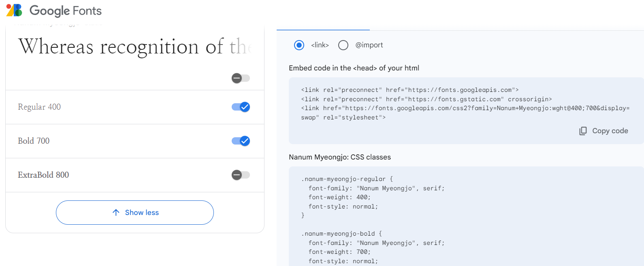Click the .nanum-myeongjo-regular class line

347,179
